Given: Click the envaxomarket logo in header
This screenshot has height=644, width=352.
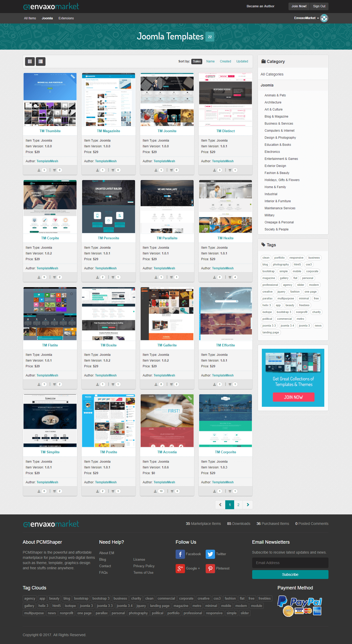Looking at the screenshot, I should coord(51,6).
